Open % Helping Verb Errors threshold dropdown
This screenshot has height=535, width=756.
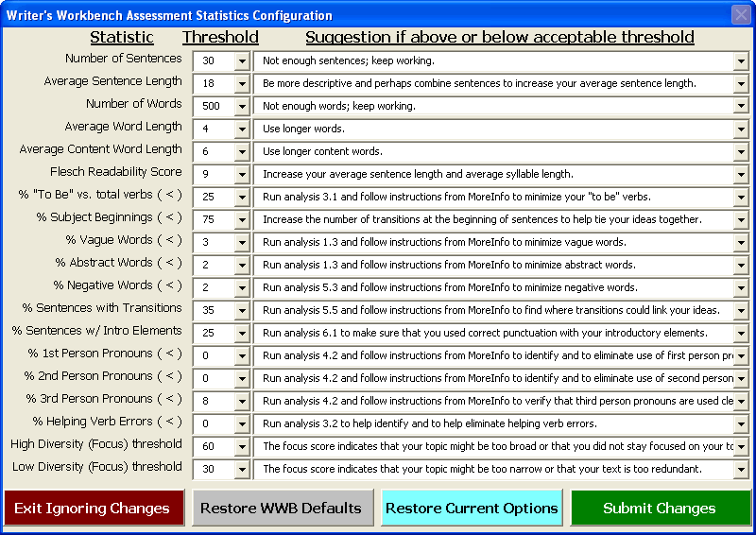242,423
